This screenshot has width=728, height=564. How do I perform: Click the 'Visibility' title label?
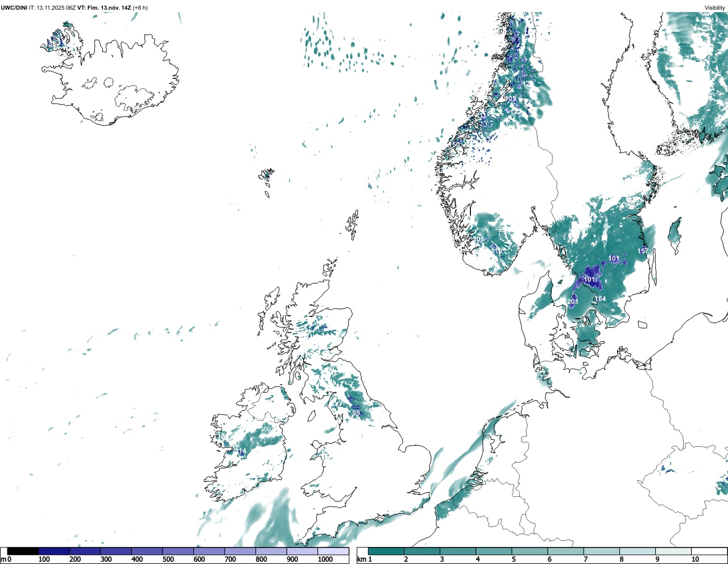(715, 7)
